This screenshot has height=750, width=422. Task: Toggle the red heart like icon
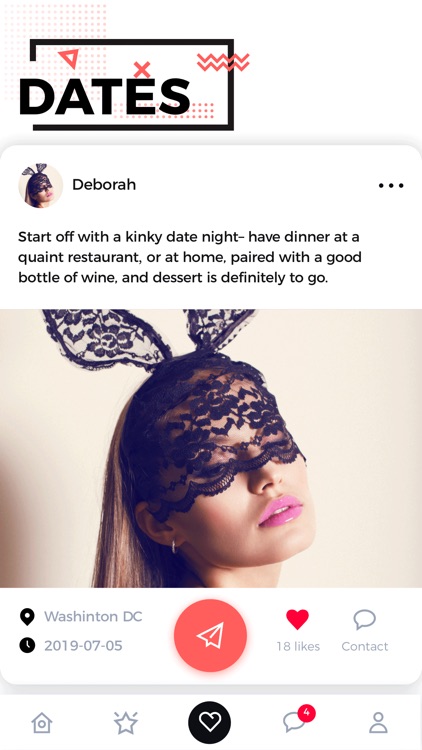click(x=297, y=619)
